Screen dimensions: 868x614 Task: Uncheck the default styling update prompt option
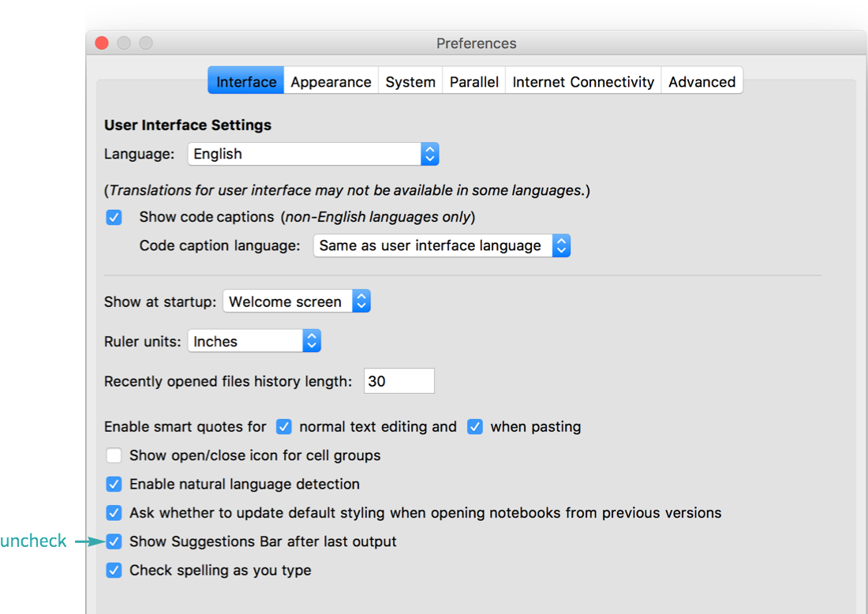click(114, 512)
